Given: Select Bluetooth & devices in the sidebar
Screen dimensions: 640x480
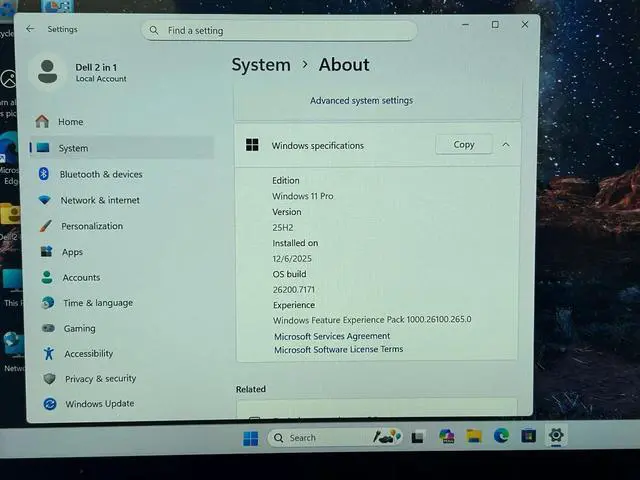Looking at the screenshot, I should click(x=100, y=174).
